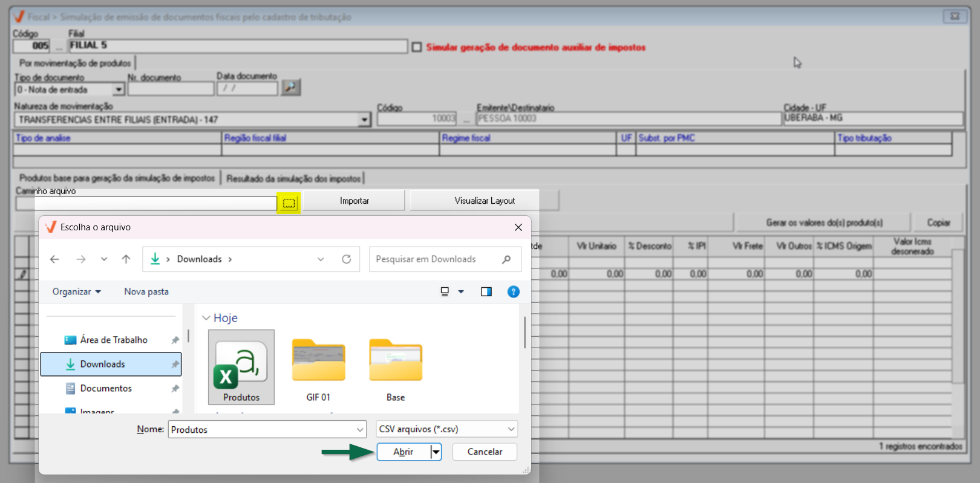Switch to Resultado da simulação dos impostos tab
Viewport: 980px width, 483px height.
[293, 178]
